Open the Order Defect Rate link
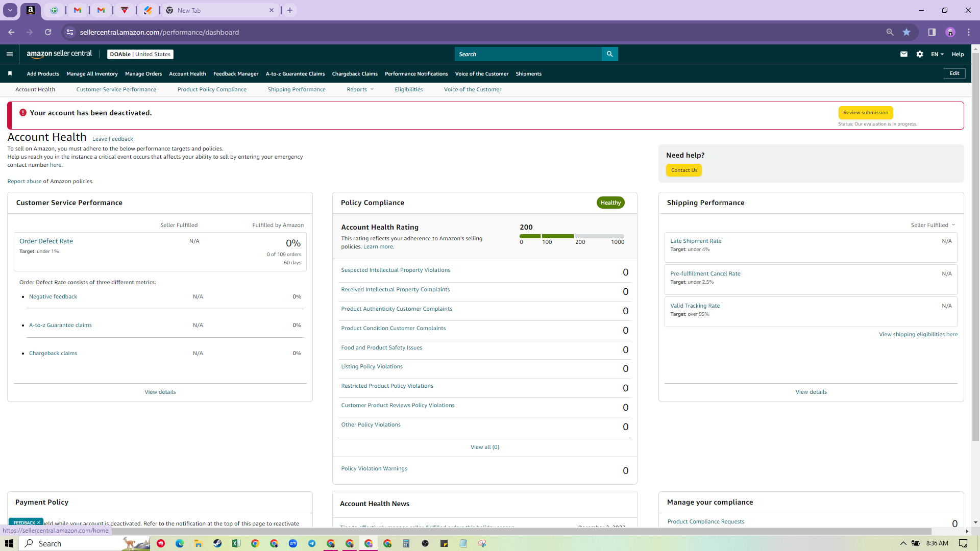The height and width of the screenshot is (551, 980). pos(46,241)
